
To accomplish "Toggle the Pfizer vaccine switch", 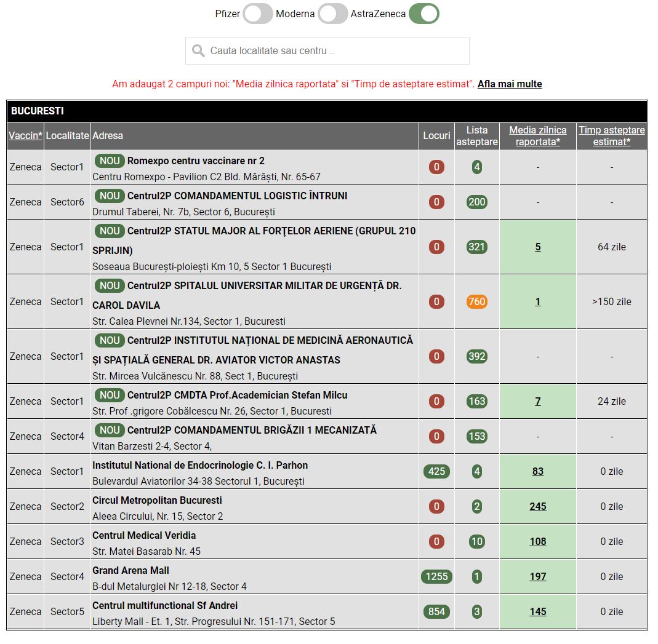I will pos(258,14).
